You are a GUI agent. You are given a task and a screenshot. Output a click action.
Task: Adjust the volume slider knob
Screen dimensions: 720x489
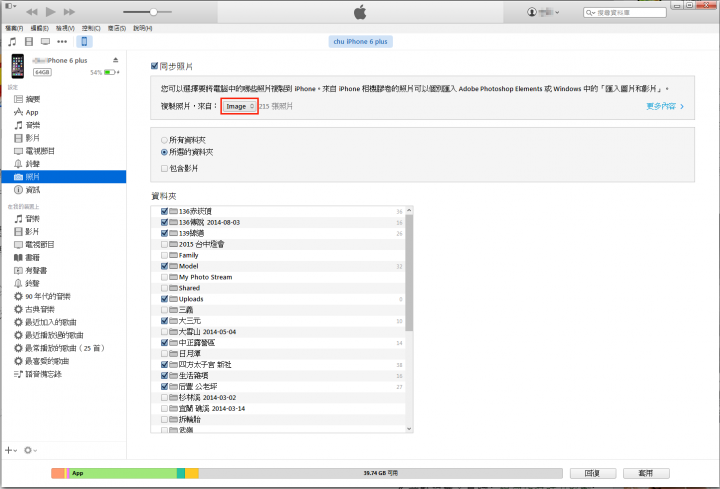click(153, 12)
